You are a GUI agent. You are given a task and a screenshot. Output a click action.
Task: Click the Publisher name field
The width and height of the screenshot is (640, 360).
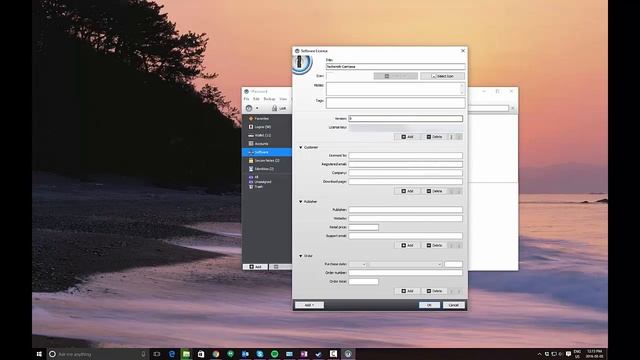tap(405, 210)
